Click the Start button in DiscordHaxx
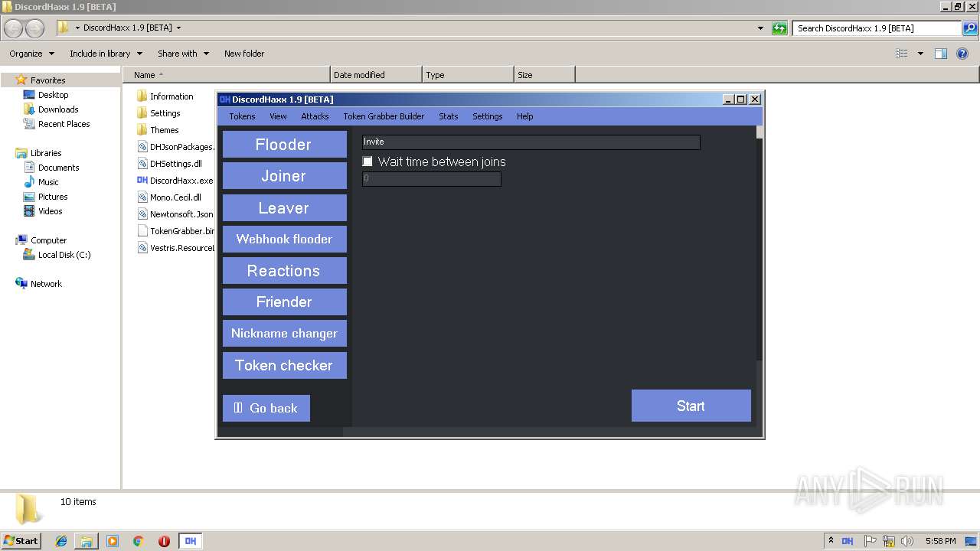 click(x=691, y=406)
